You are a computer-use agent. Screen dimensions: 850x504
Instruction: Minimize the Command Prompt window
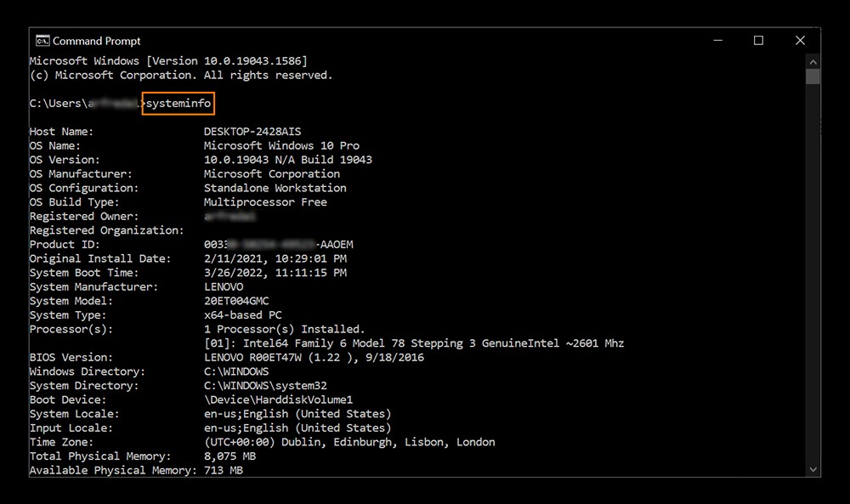click(x=717, y=41)
